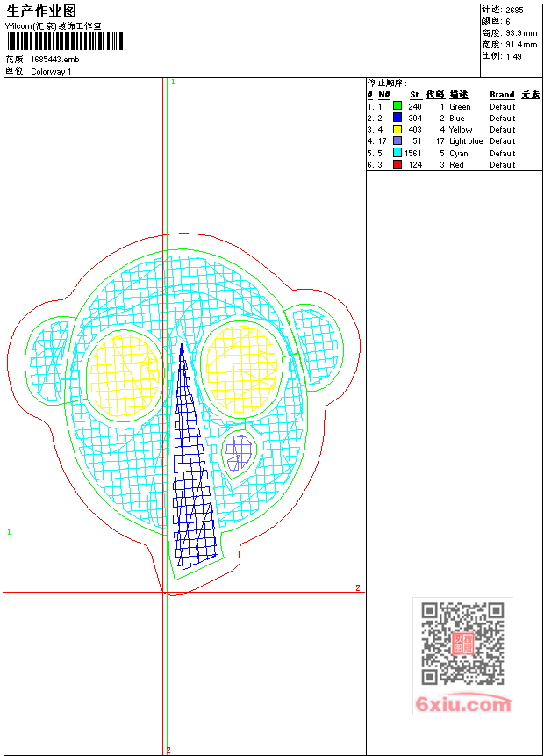Pick the Cyan color swatch in row 5
Viewport: 544px width, 756px height.
pyautogui.click(x=397, y=153)
